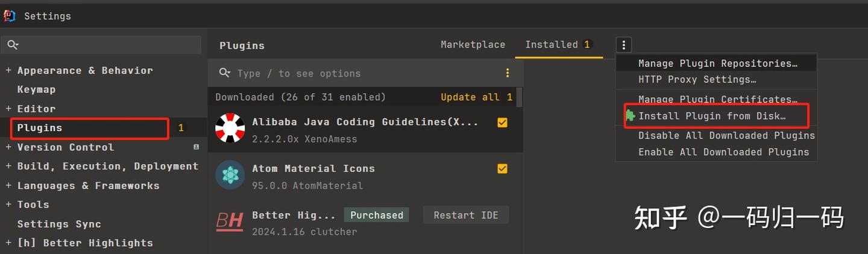Expand Languages & Frameworks group
The image size is (868, 254).
click(8, 186)
